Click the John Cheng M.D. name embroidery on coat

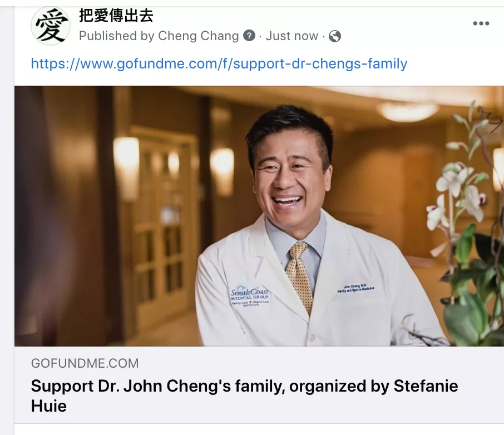pos(355,288)
